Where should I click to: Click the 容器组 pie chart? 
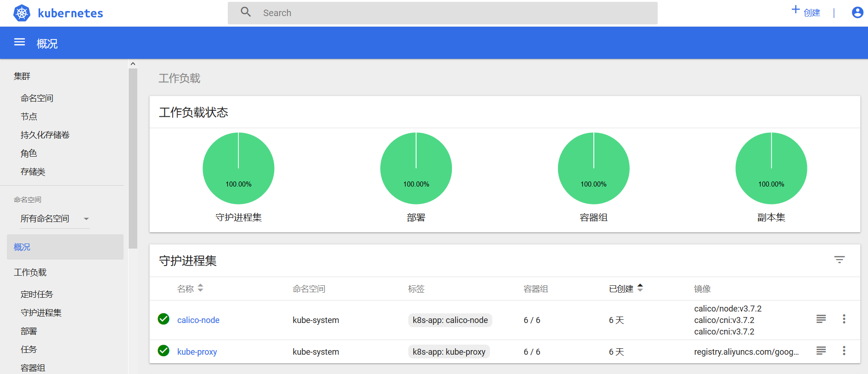(594, 168)
